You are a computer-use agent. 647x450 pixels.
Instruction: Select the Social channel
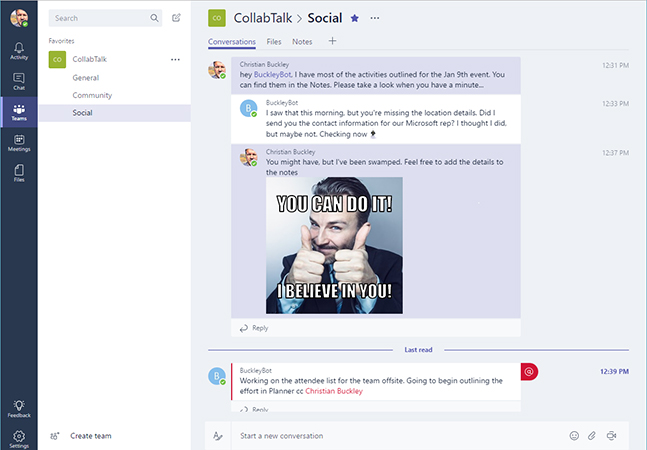(x=115, y=113)
